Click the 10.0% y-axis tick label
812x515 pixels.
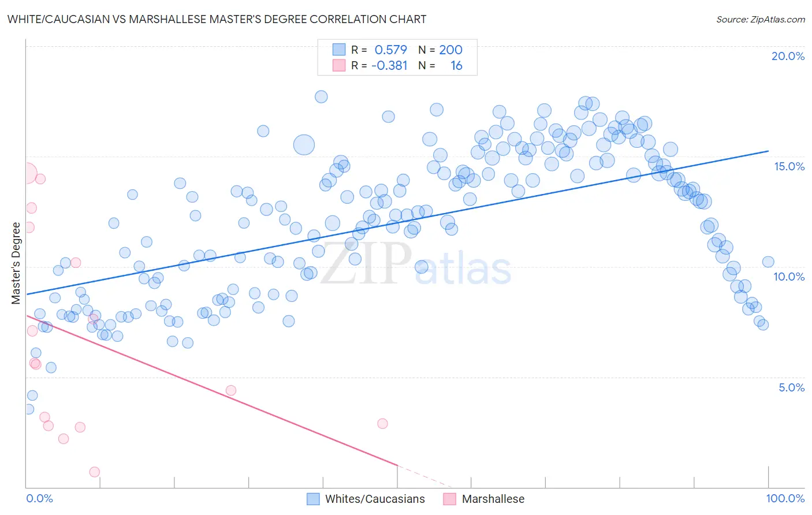[x=789, y=277]
